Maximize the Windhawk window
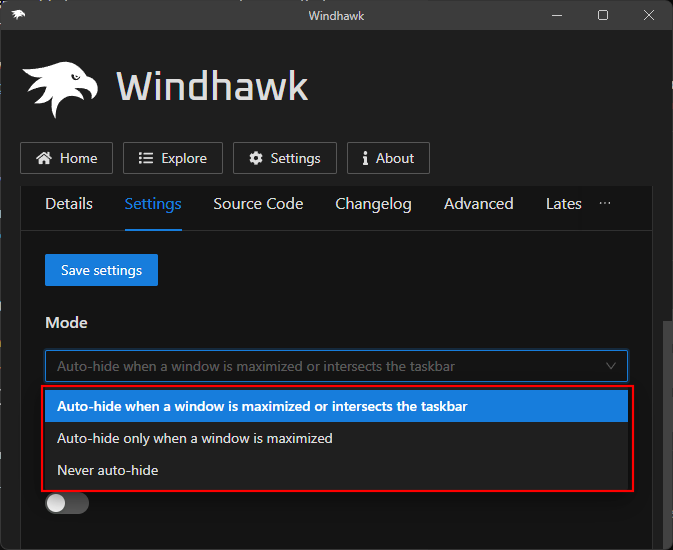This screenshot has height=550, width=673. pos(603,15)
